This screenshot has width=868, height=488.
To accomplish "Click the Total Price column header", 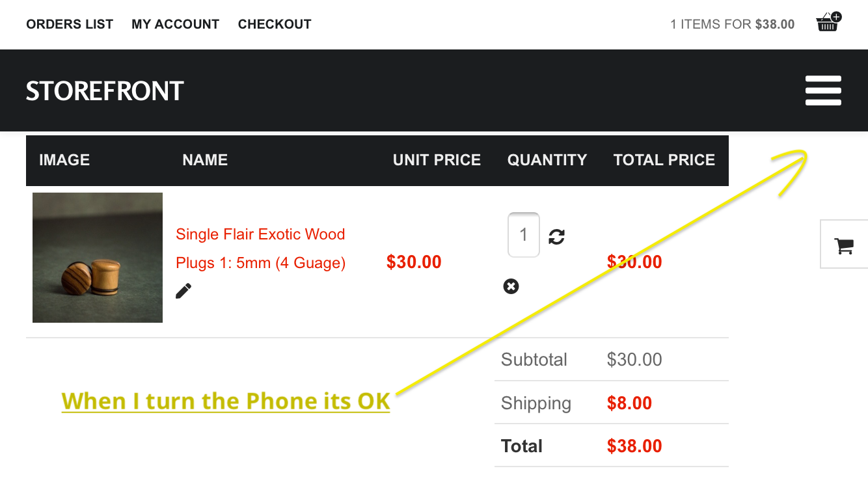I will 664,160.
